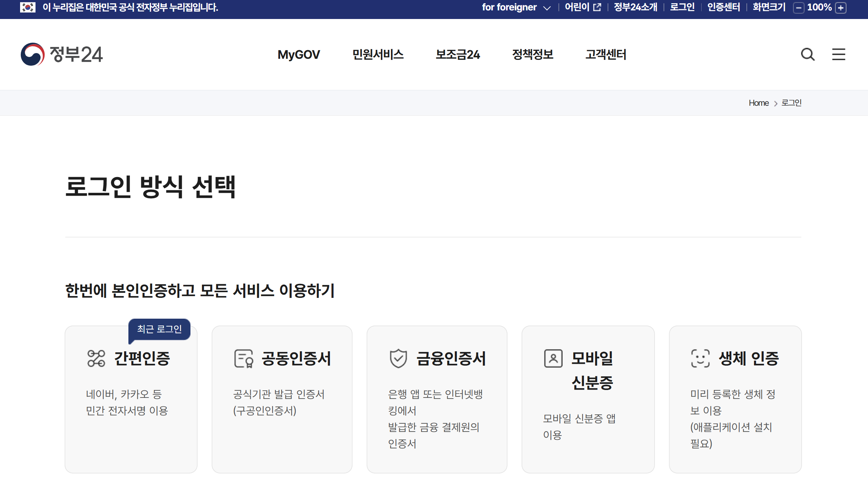Click the 정부24 logo
868x490 pixels.
[62, 54]
